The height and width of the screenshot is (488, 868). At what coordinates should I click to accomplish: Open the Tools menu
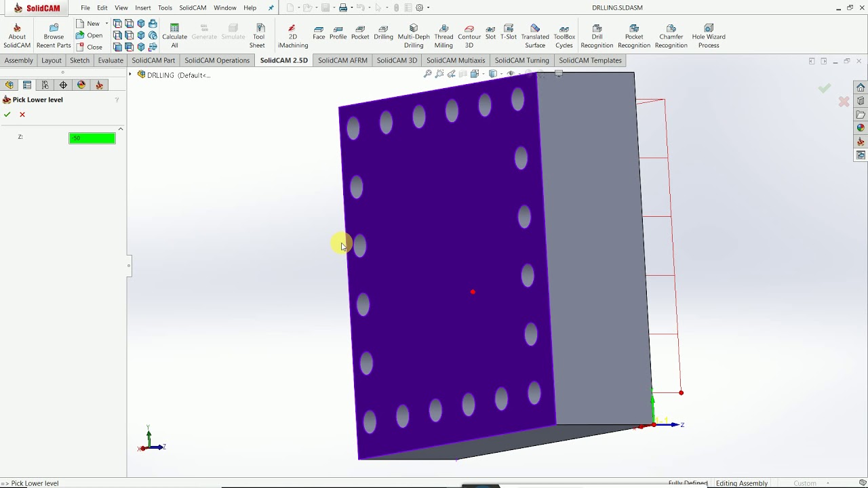[165, 7]
